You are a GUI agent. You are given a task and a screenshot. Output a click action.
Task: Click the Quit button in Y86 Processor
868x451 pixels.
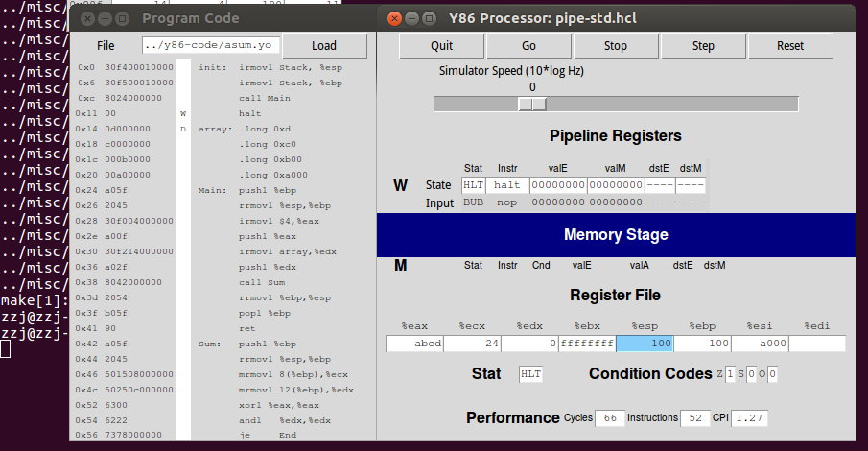[x=442, y=46]
